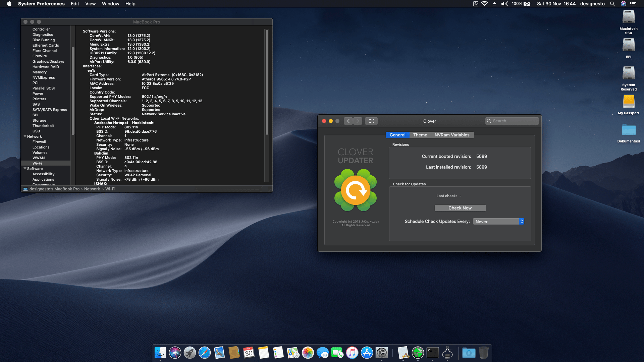Open Reminders app in Dock
This screenshot has height=362, width=644.
pos(278,353)
